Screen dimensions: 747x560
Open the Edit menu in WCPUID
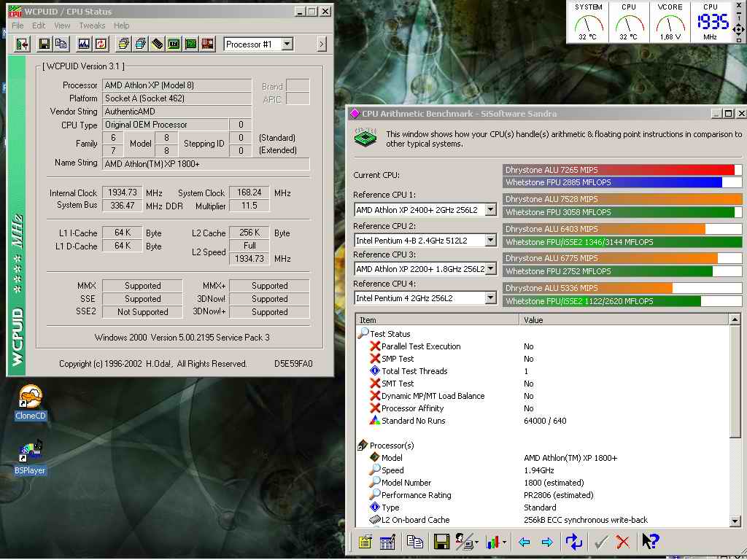(x=39, y=26)
